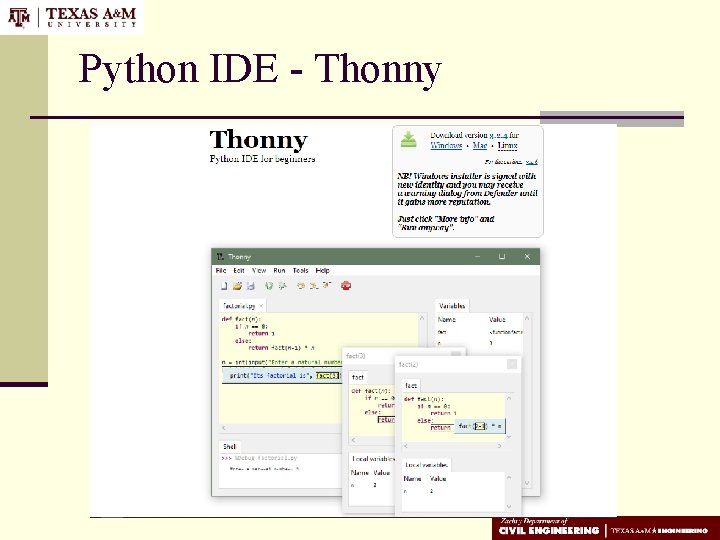Click the Thonny logo in window title bar

(x=220, y=257)
